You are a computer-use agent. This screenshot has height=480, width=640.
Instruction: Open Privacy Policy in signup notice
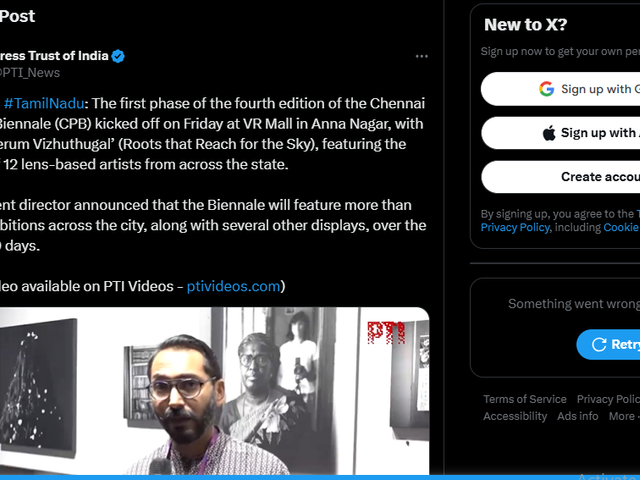[x=514, y=228]
